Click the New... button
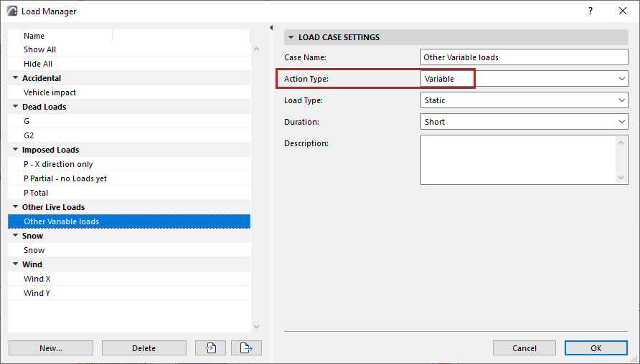The image size is (640, 364). 51,348
